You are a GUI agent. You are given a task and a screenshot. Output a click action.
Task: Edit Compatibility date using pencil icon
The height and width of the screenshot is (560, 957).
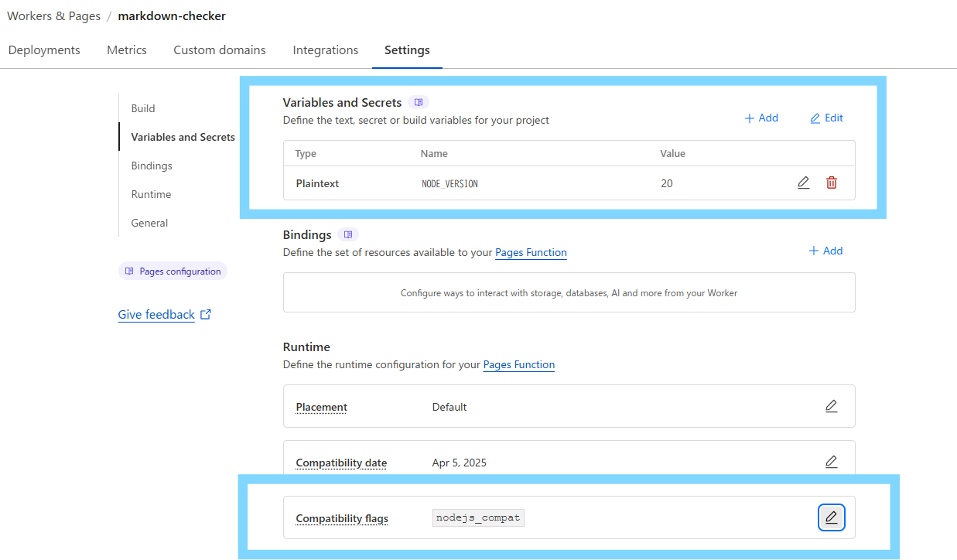832,461
